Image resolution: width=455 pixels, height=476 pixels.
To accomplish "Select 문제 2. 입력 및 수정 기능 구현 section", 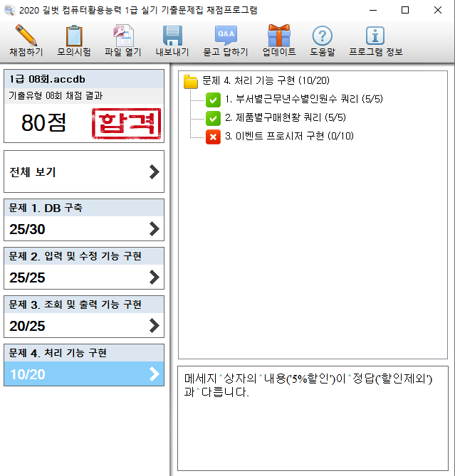I will (x=83, y=268).
